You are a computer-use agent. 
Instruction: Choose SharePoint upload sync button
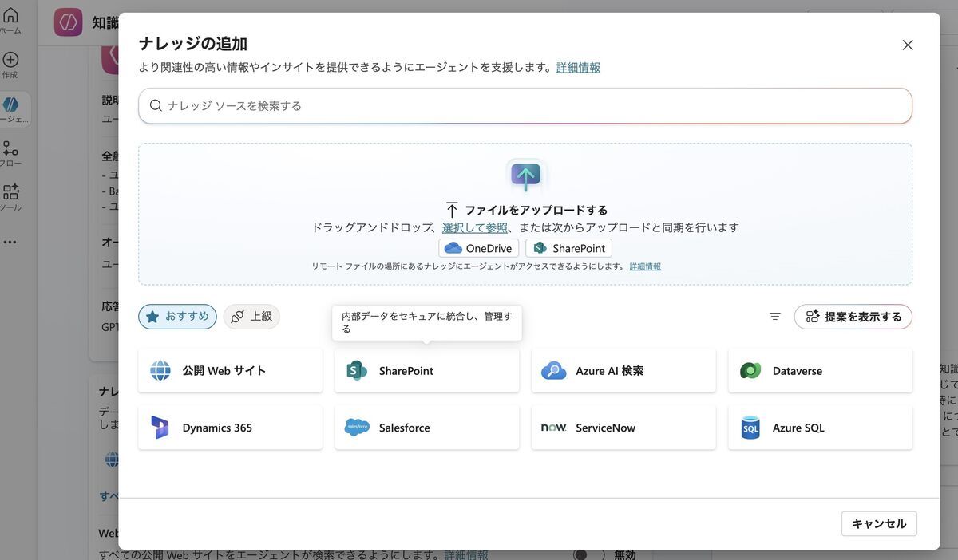[x=568, y=248]
